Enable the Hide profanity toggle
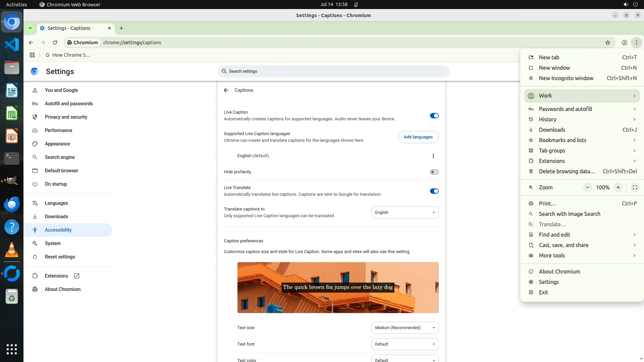The width and height of the screenshot is (644, 362). [434, 172]
